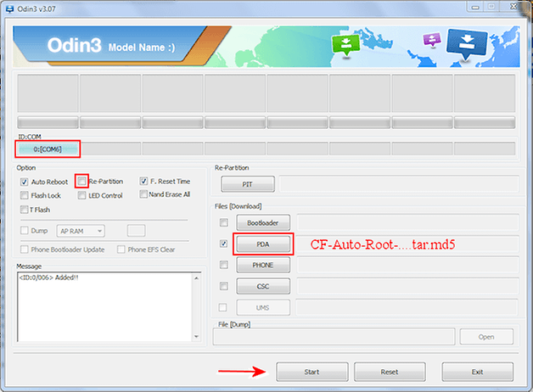Click the File Dump path field
The height and width of the screenshot is (392, 533).
coord(334,337)
